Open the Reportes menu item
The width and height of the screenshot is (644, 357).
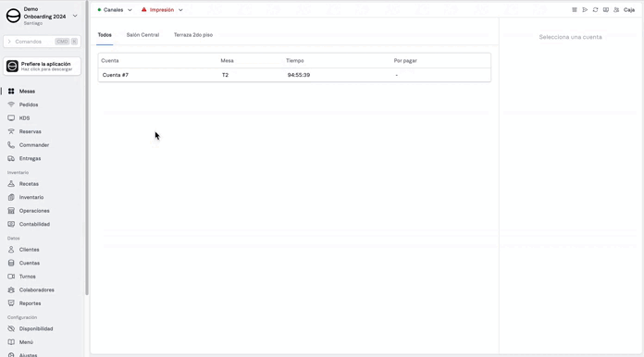[x=30, y=303]
